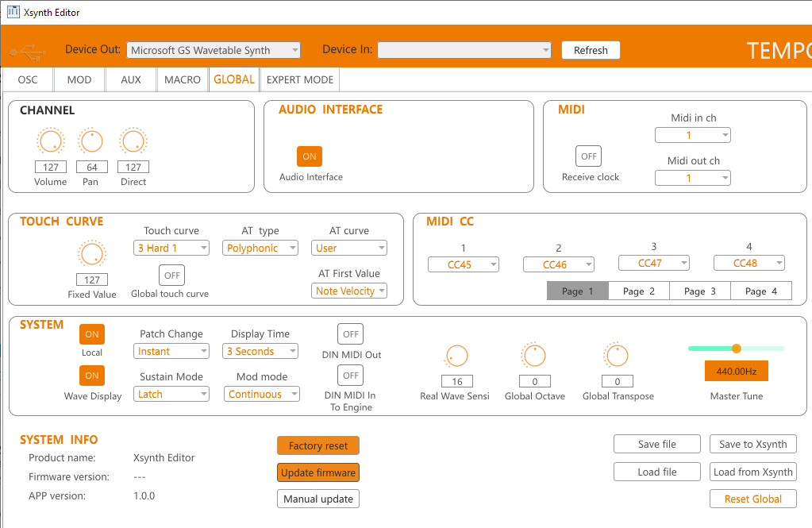Screen dimensions: 812x528
Task: Open the Device Out dropdown
Action: 214,50
